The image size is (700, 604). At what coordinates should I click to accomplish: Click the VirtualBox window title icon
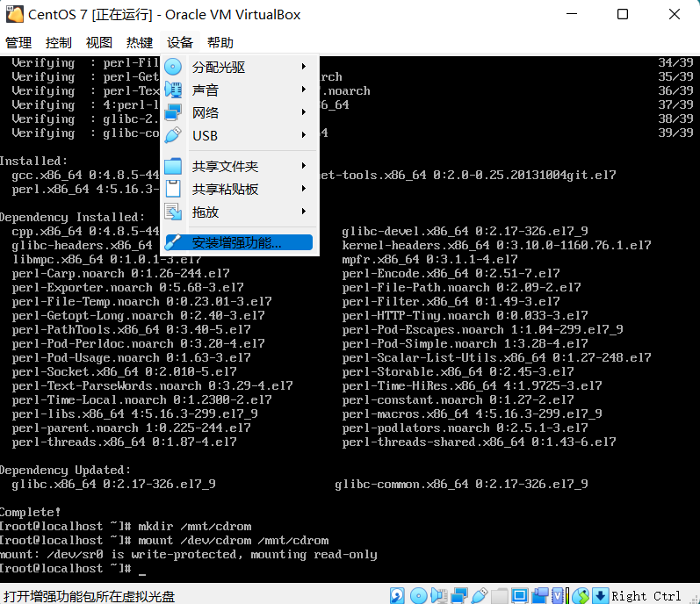click(x=14, y=14)
